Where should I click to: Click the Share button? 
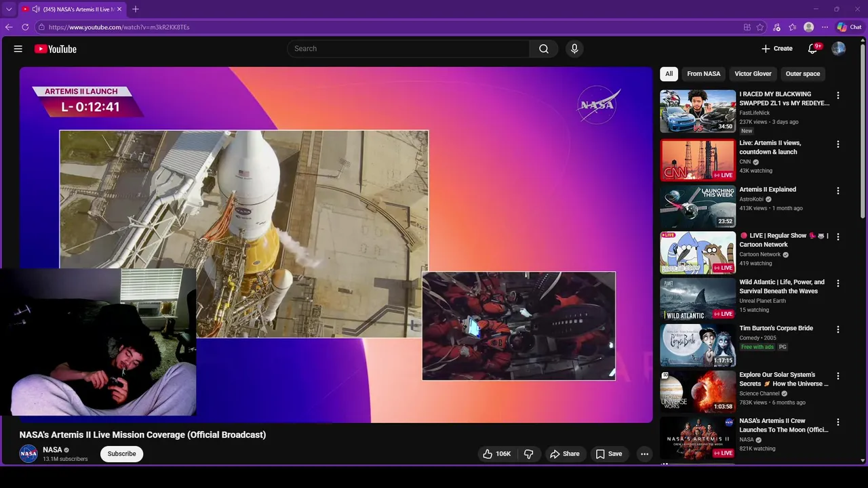(x=564, y=454)
